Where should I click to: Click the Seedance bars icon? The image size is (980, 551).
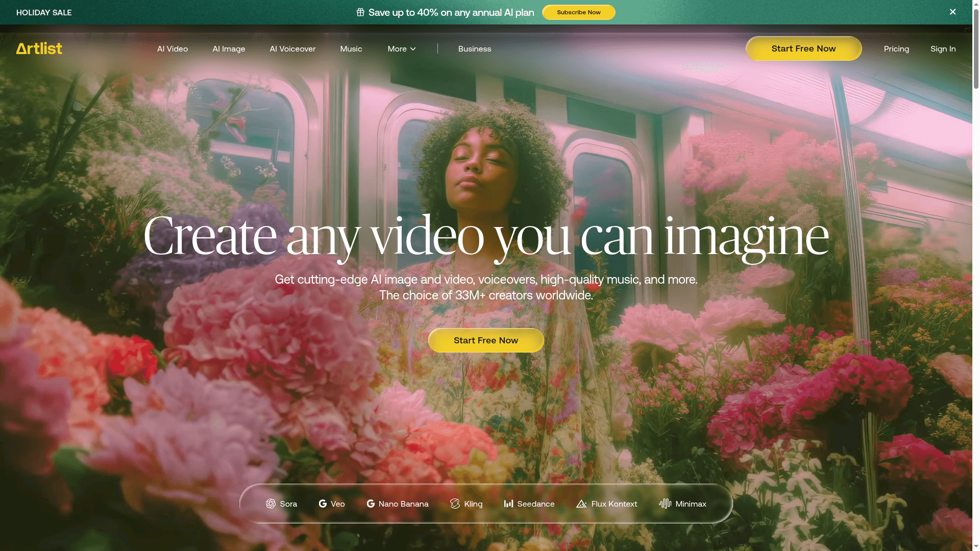click(508, 504)
